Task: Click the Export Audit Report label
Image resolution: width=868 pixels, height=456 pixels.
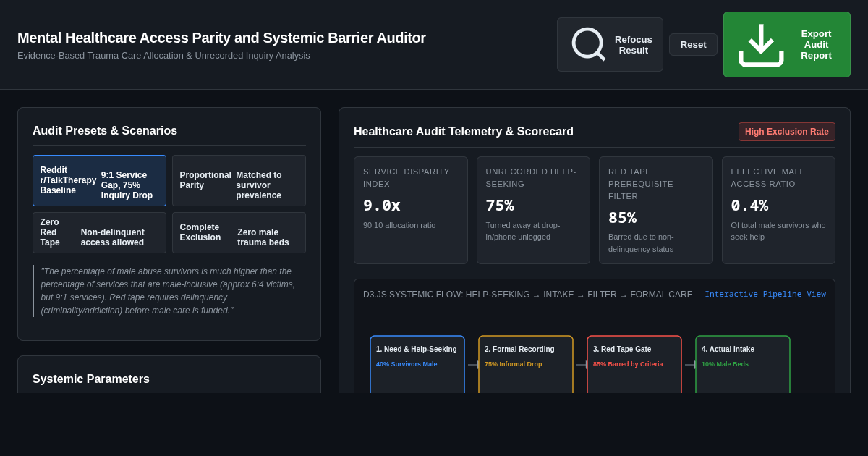Action: pyautogui.click(x=816, y=44)
